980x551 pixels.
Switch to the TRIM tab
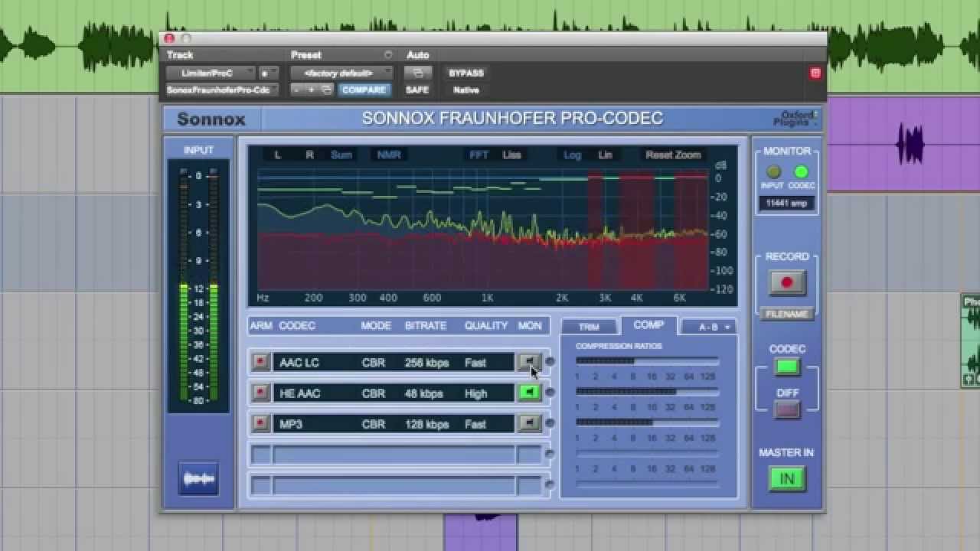coord(589,327)
